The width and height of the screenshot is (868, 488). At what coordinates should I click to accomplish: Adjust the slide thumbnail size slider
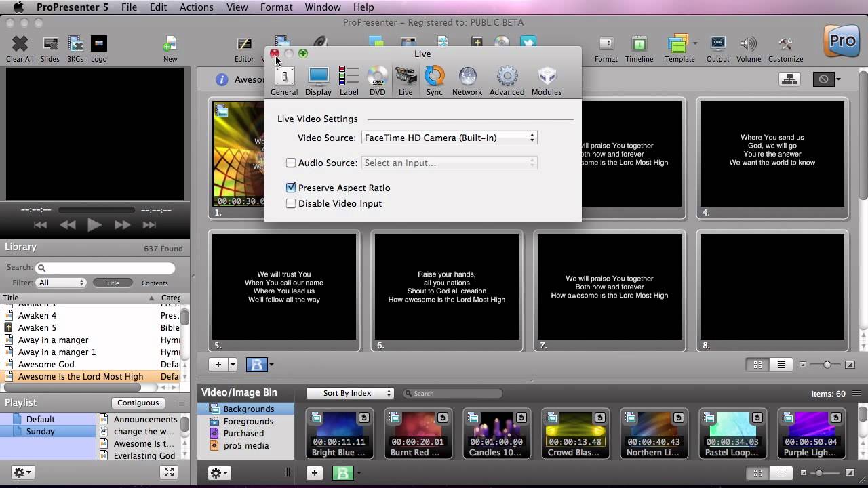(x=826, y=365)
